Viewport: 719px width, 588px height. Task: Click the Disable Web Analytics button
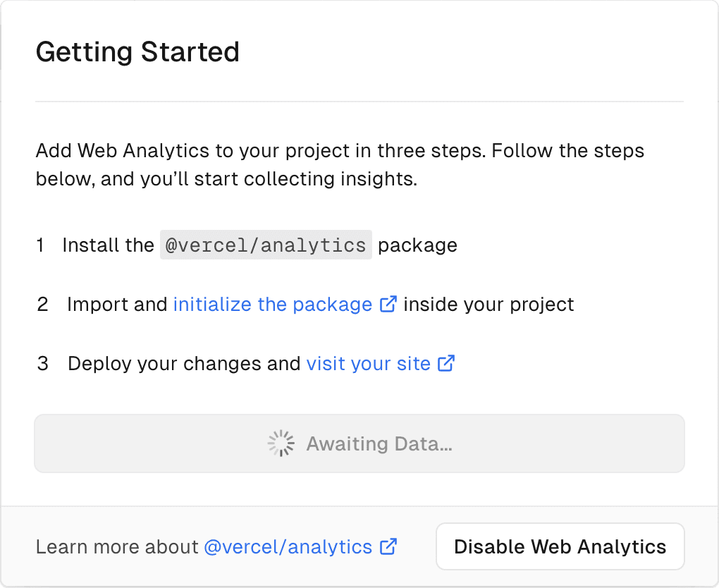[x=560, y=546]
